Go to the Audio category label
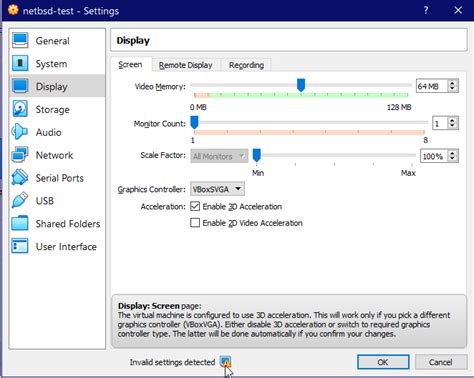 [x=49, y=132]
